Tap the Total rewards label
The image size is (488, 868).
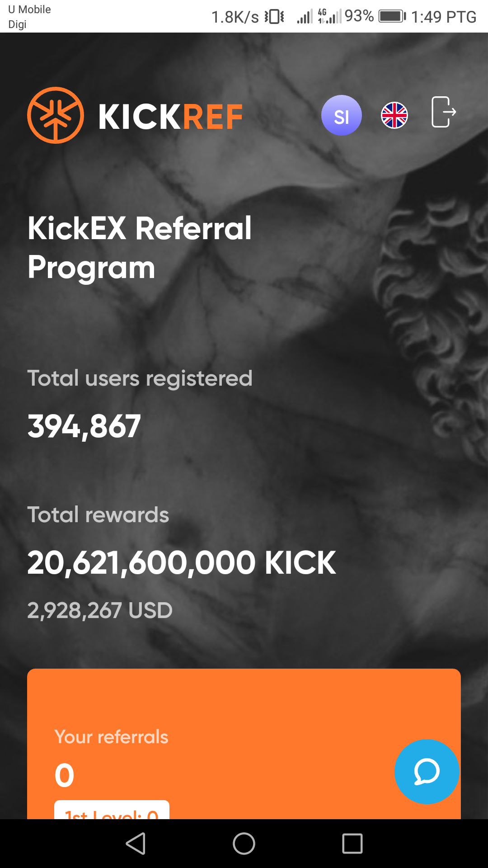(98, 514)
